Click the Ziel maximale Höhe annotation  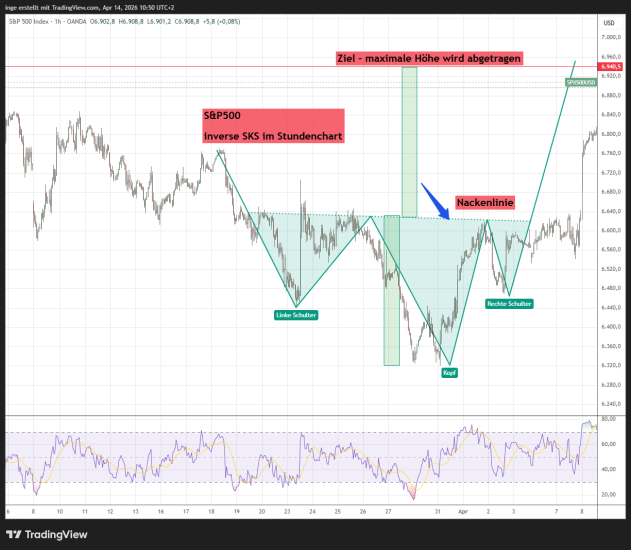428,58
